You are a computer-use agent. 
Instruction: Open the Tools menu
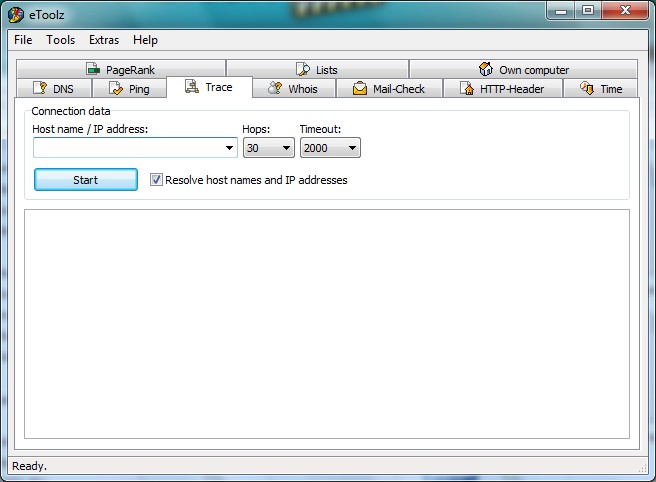click(61, 40)
